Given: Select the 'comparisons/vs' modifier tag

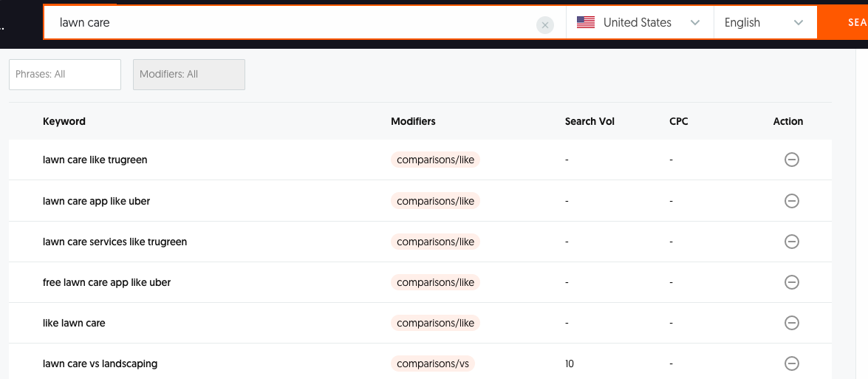Looking at the screenshot, I should pos(433,363).
